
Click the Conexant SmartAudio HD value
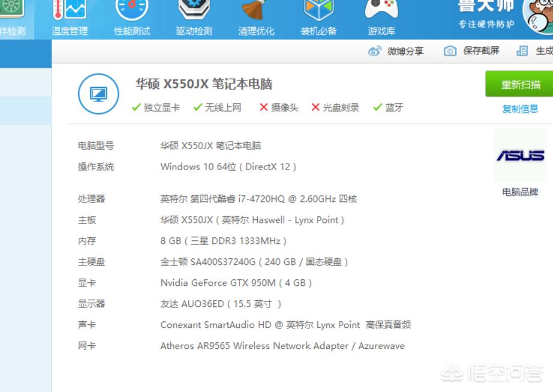point(285,325)
